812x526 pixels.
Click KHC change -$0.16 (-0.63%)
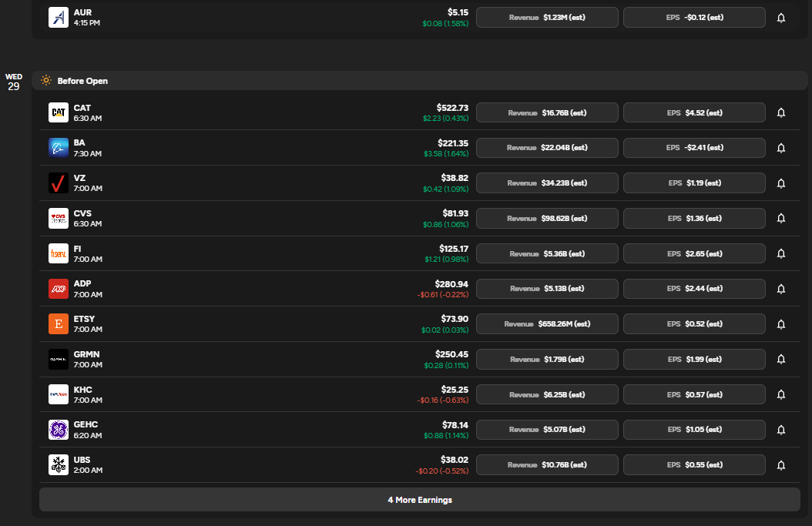(443, 400)
